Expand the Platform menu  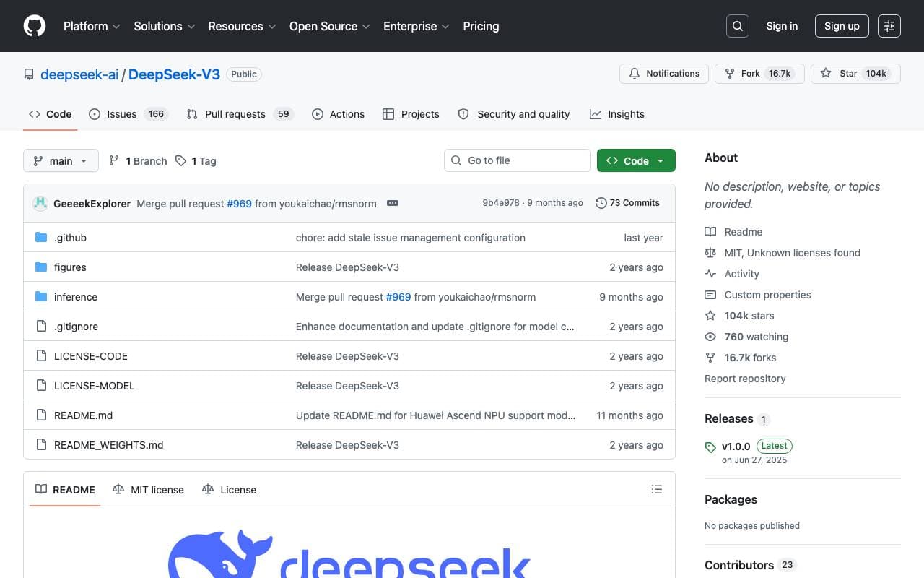92,26
